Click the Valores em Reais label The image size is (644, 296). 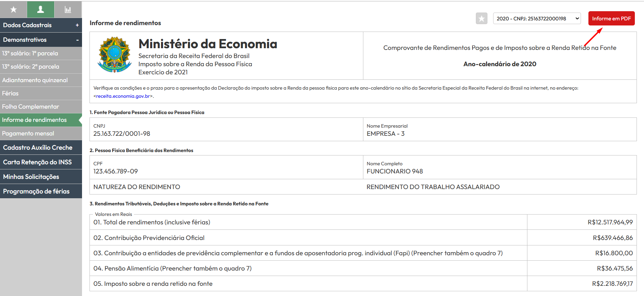(114, 214)
